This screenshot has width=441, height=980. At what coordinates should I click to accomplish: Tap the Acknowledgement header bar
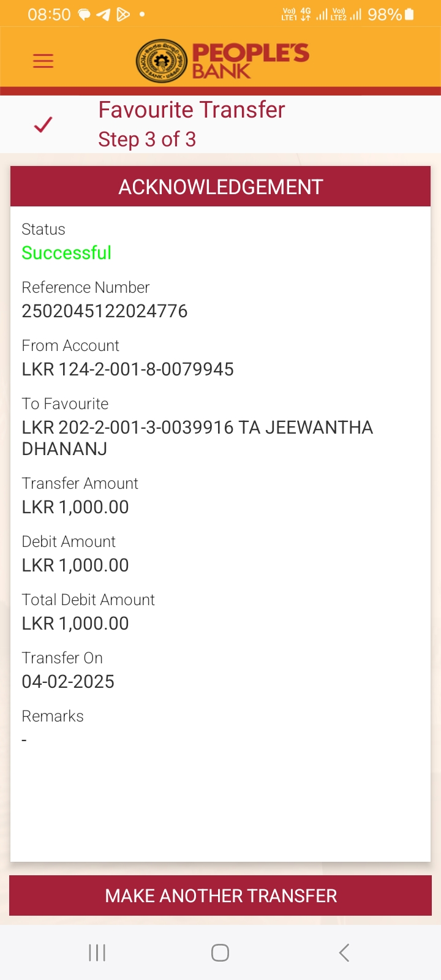click(x=221, y=187)
